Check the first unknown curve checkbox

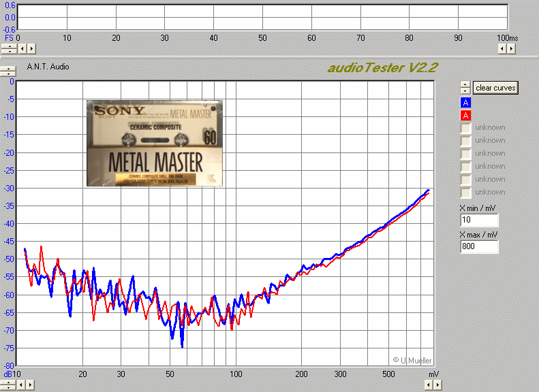[x=465, y=128]
